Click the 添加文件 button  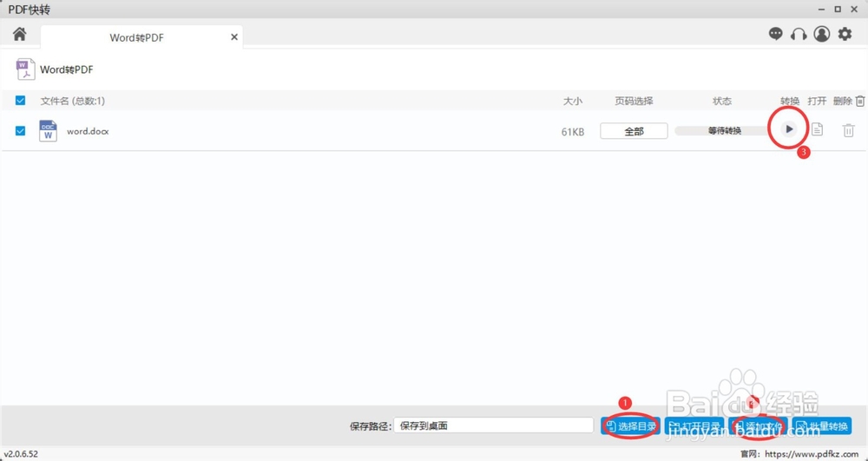coord(759,425)
